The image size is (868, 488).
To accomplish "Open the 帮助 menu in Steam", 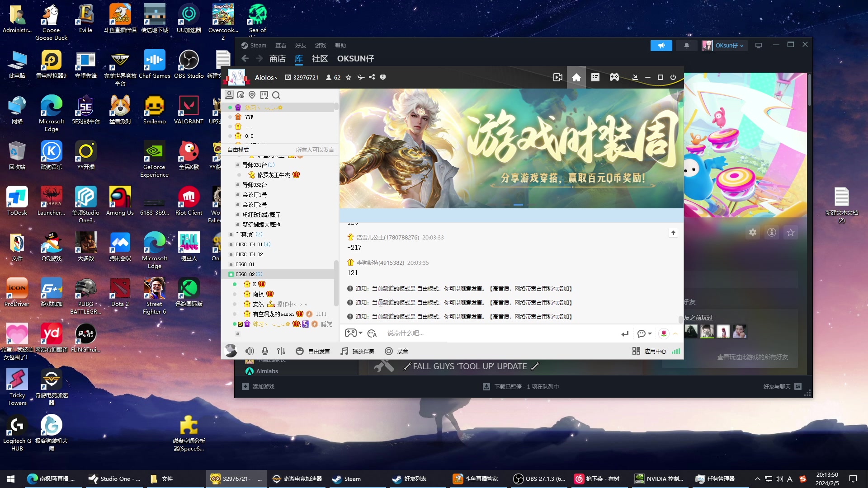I will (x=340, y=46).
